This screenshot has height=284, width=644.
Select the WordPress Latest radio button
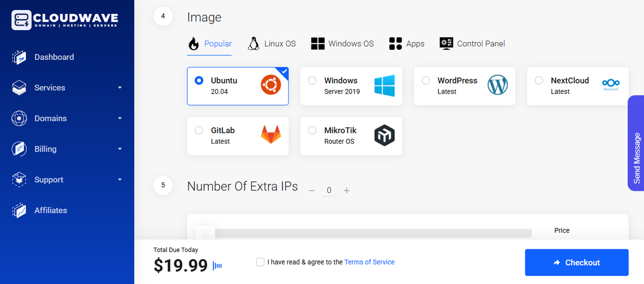tap(426, 80)
